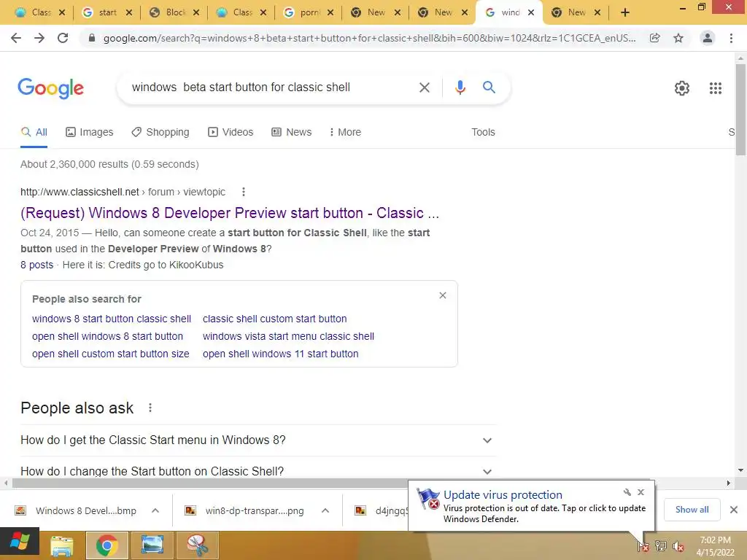Click the volume muted tray icon

(x=678, y=547)
